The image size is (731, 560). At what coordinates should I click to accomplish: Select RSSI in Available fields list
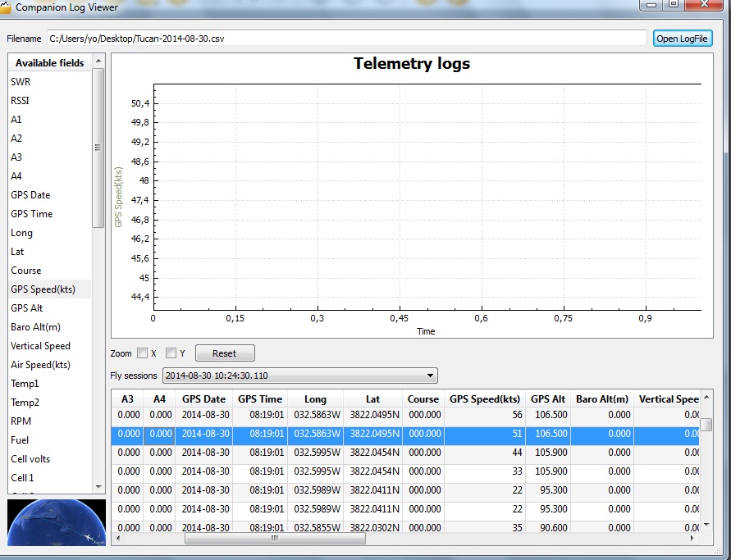pyautogui.click(x=21, y=101)
